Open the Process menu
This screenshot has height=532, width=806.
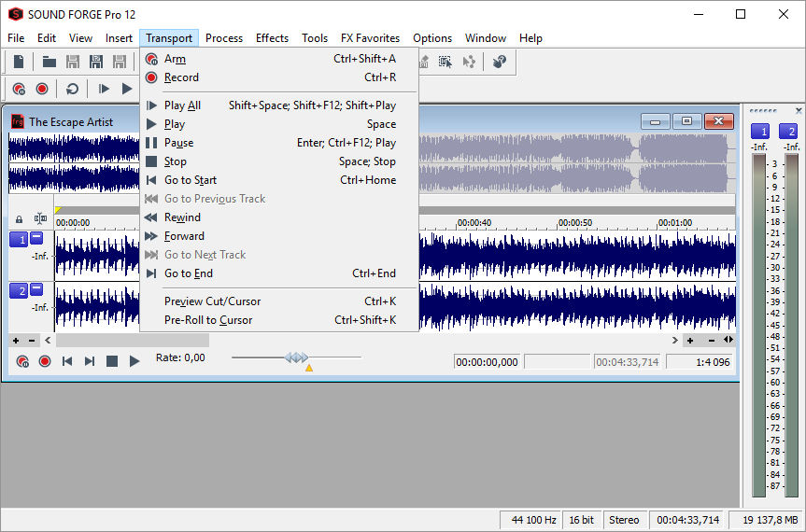click(x=224, y=38)
